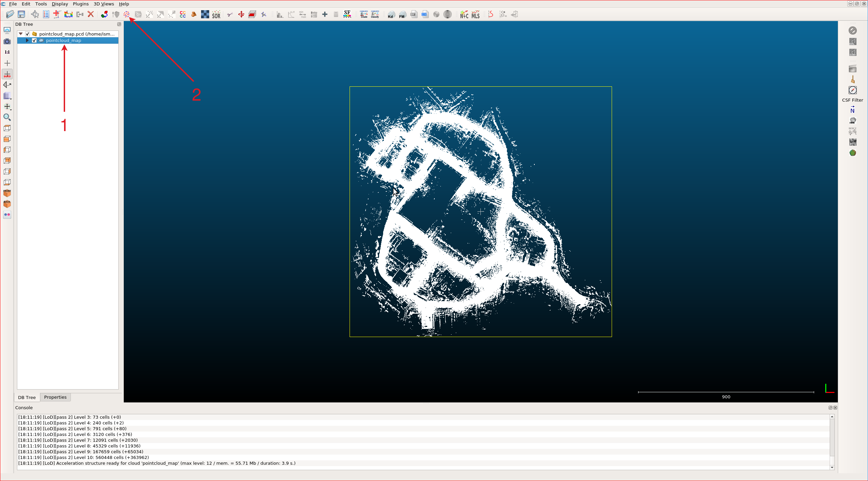Activate the Segment tool (scissors icon)

pos(230,14)
